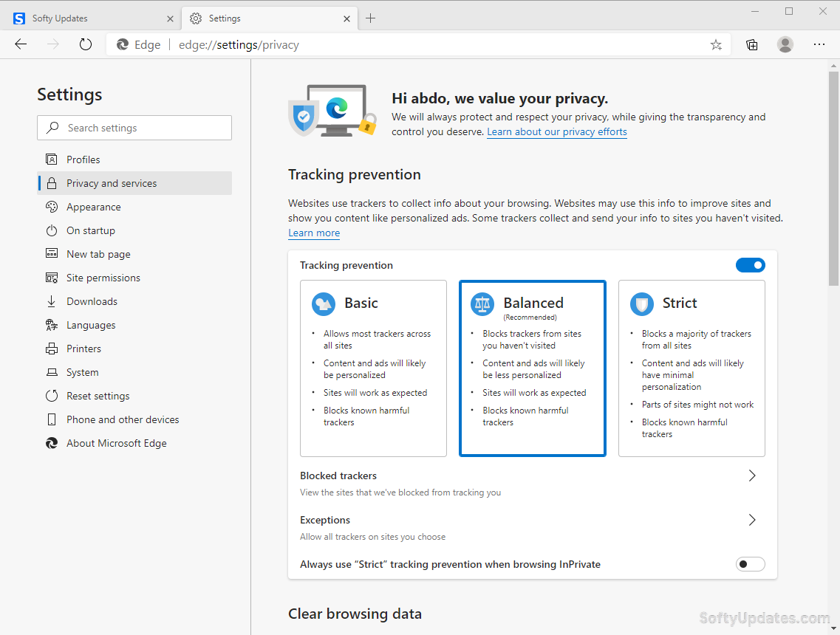Click the Exceptions label text
This screenshot has width=840, height=635.
pos(324,520)
